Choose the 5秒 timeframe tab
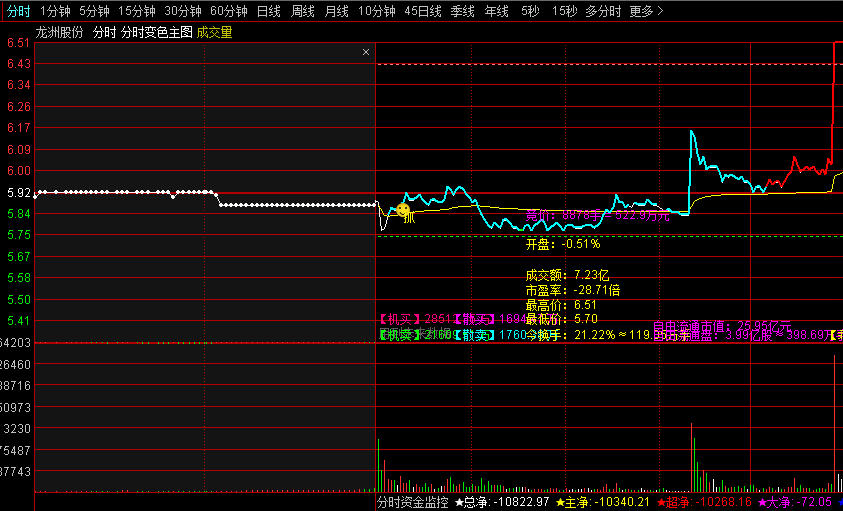This screenshot has height=511, width=843. click(x=529, y=12)
